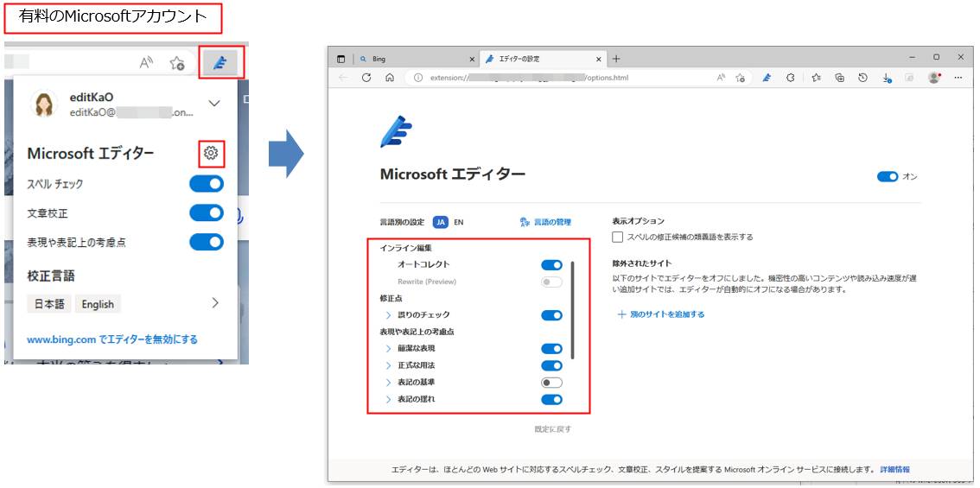The image size is (980, 488).
Task: Click 言語の管理 link
Action: pos(545,222)
